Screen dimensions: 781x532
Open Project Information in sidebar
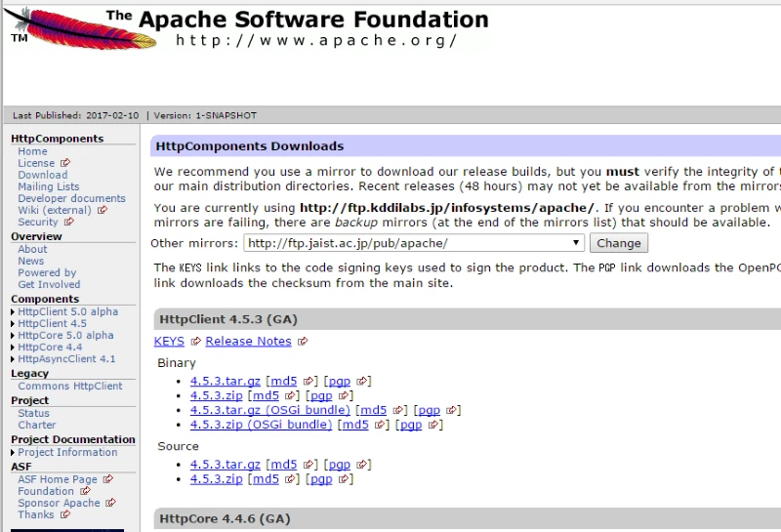click(67, 452)
